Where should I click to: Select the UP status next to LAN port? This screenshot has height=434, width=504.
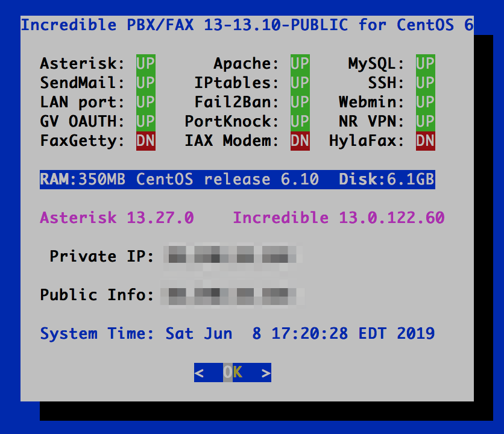[x=146, y=102]
